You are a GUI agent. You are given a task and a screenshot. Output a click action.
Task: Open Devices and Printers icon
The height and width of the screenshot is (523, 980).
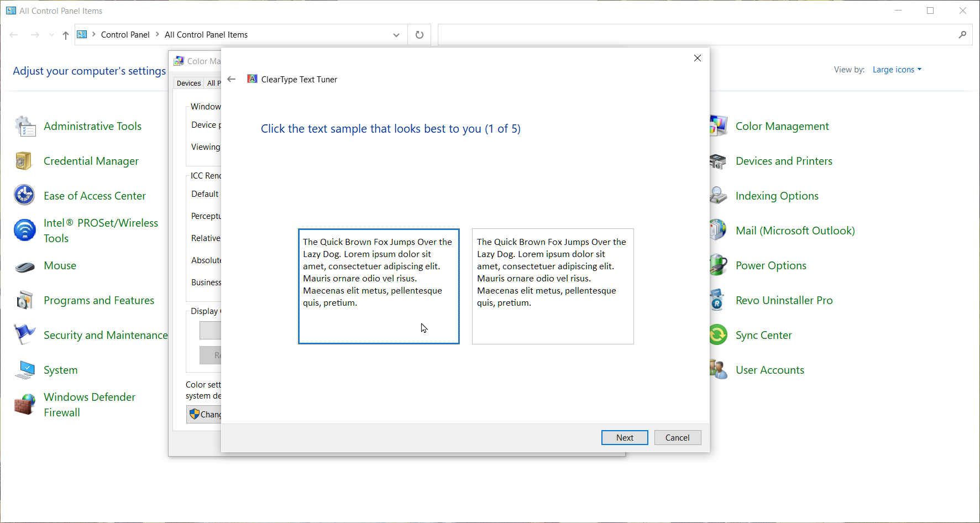pos(719,161)
